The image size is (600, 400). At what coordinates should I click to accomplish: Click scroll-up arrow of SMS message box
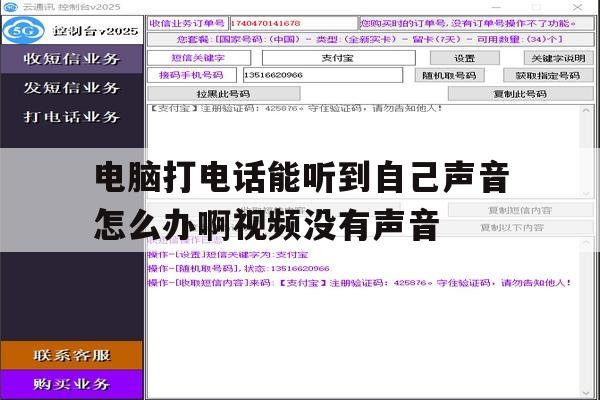point(586,110)
